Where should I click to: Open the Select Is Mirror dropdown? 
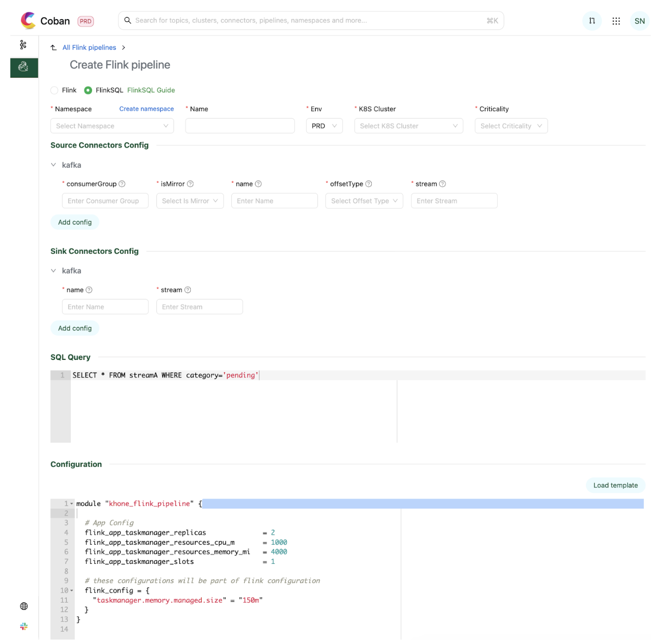click(190, 201)
